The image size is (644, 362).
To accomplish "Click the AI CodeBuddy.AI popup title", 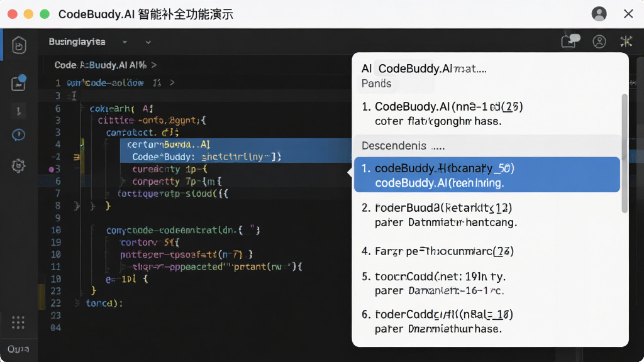I will (x=424, y=69).
